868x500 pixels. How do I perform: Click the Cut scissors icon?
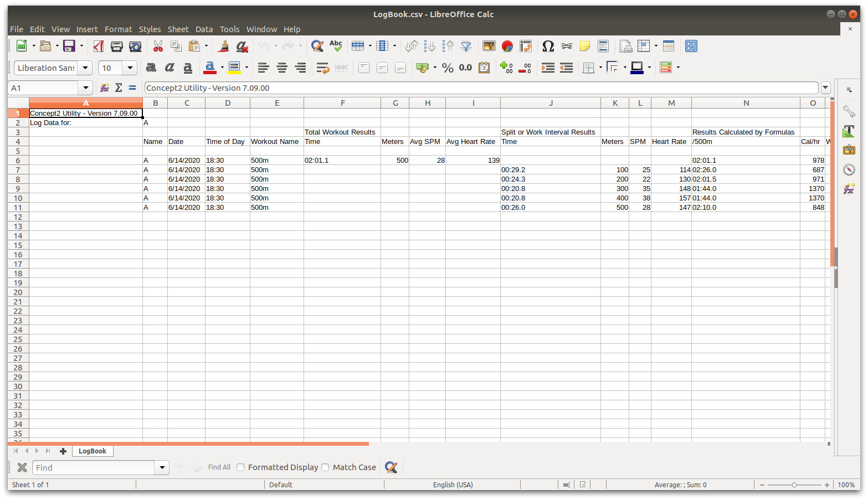(158, 46)
